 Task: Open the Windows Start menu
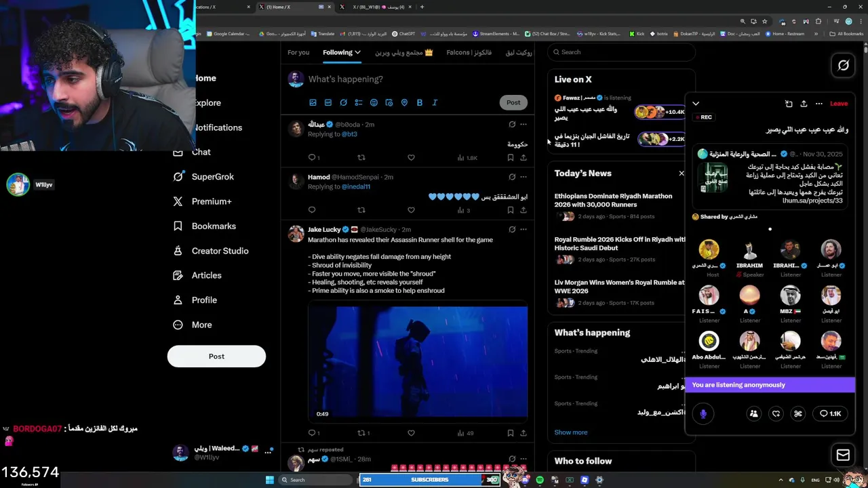pos(269,480)
